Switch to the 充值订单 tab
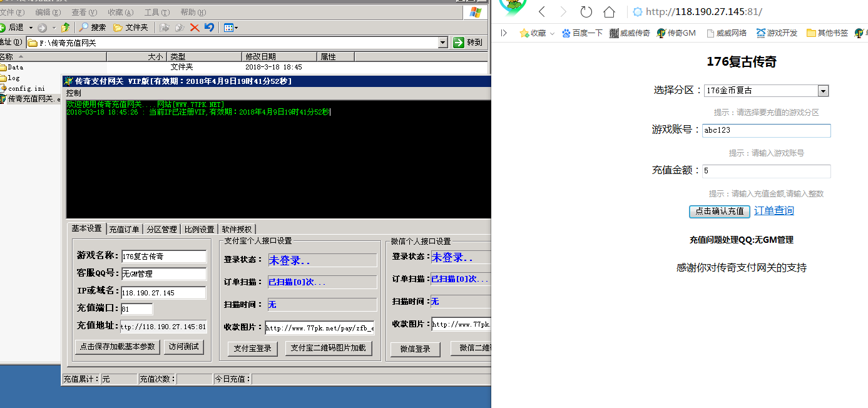 [x=125, y=229]
